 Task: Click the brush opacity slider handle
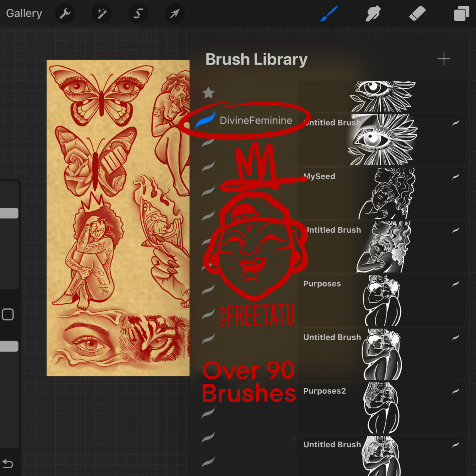tap(9, 346)
